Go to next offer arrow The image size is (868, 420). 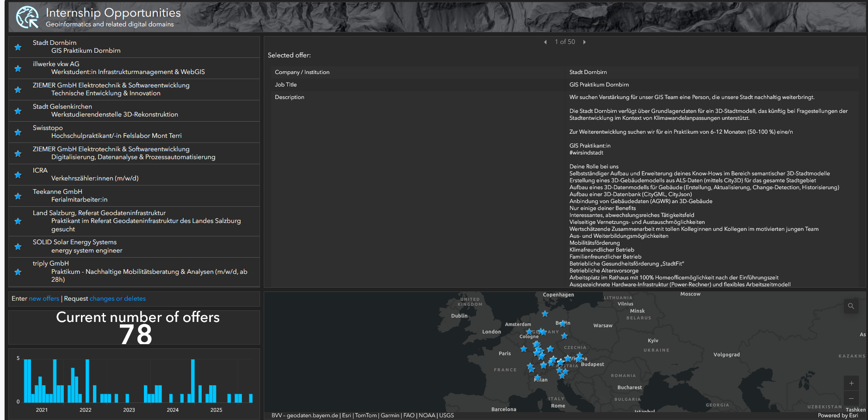tap(584, 42)
